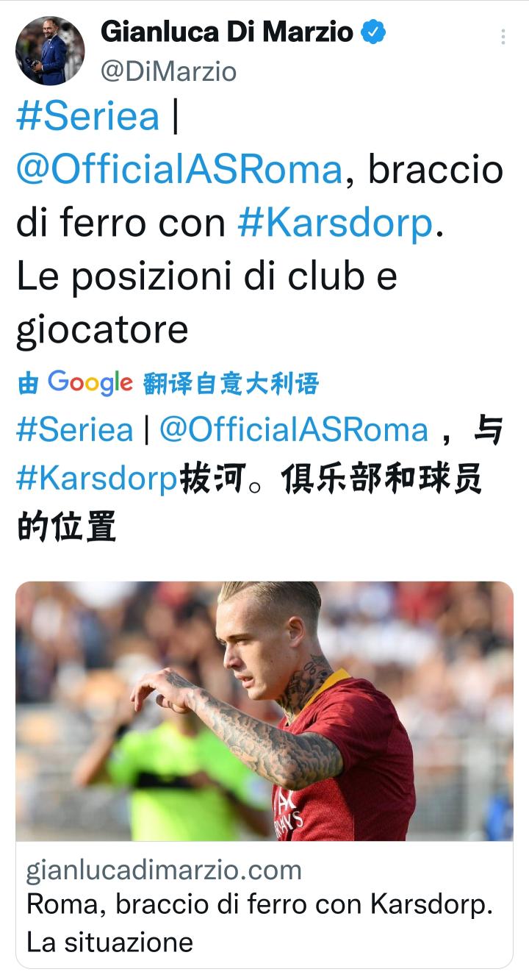Click the 翻译自意大利语 translation label
The image size is (529, 980).
[231, 384]
